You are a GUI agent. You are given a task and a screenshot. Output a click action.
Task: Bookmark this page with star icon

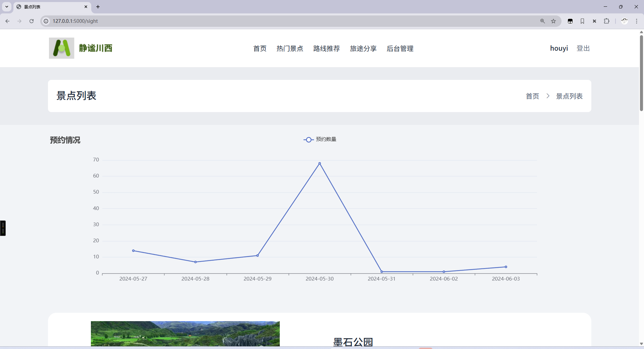click(x=553, y=21)
